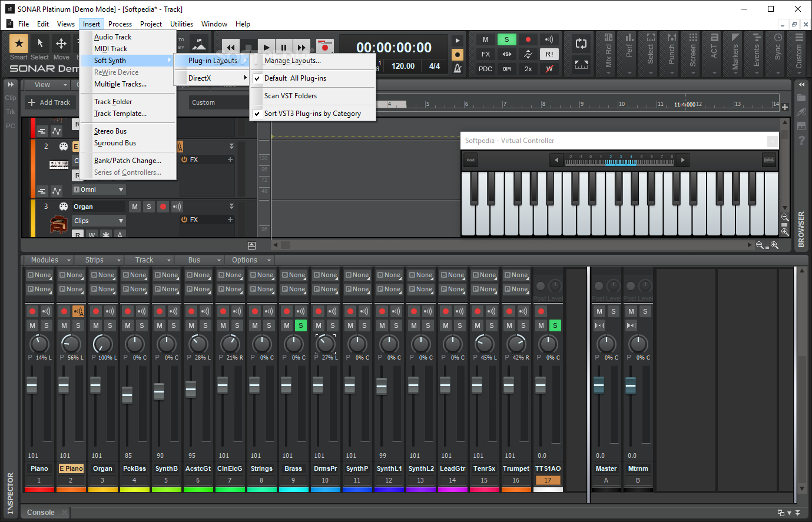Mute the Organ track in track view
The width and height of the screenshot is (812, 522).
[x=135, y=207]
